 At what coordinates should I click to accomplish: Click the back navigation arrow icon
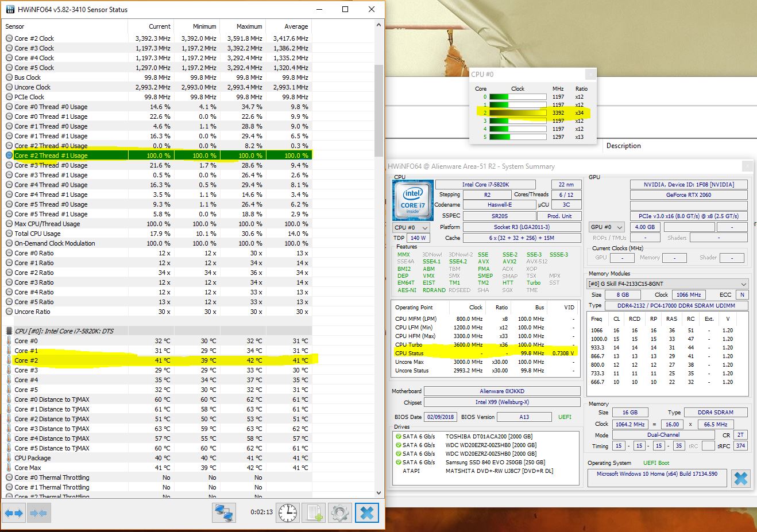pos(13,512)
